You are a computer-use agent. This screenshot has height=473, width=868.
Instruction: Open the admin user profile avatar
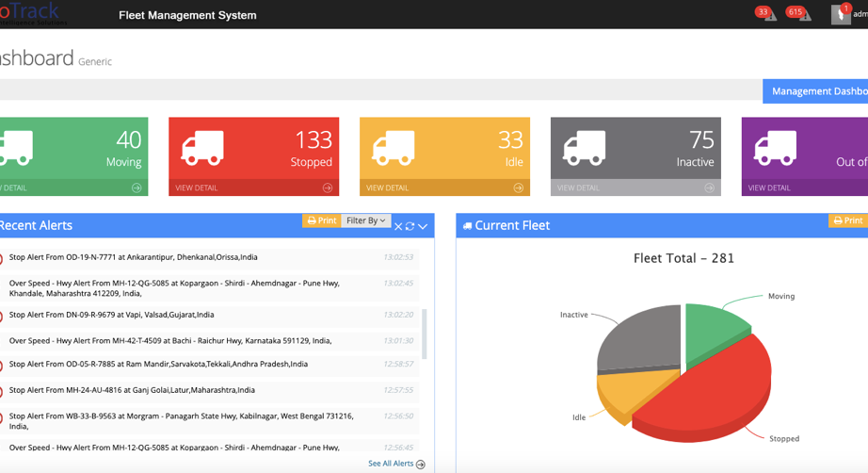pos(841,14)
